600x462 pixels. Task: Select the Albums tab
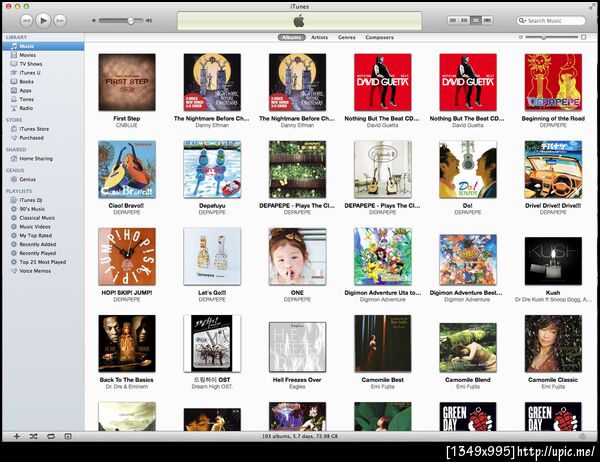click(x=292, y=37)
